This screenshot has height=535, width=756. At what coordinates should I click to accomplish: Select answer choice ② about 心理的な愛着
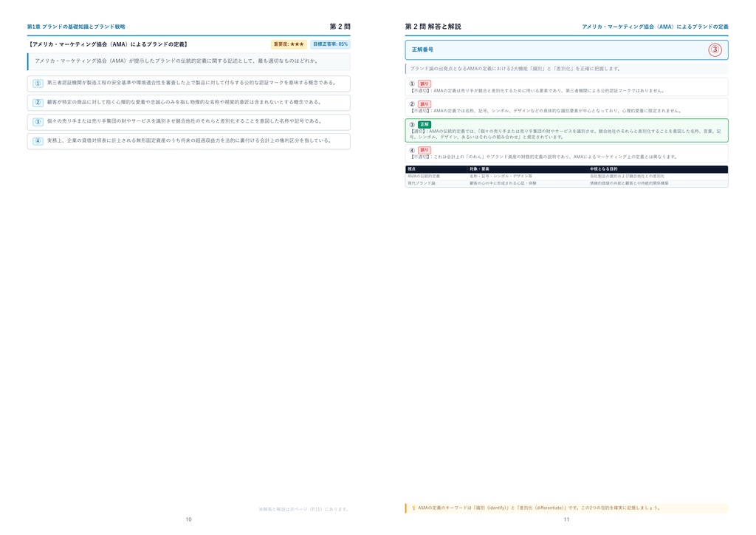[x=188, y=103]
